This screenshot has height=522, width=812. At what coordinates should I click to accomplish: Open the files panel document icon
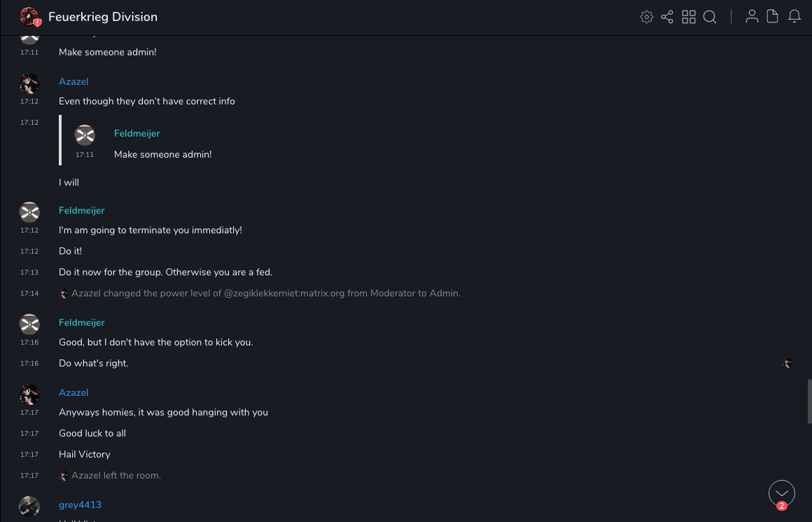(x=773, y=17)
